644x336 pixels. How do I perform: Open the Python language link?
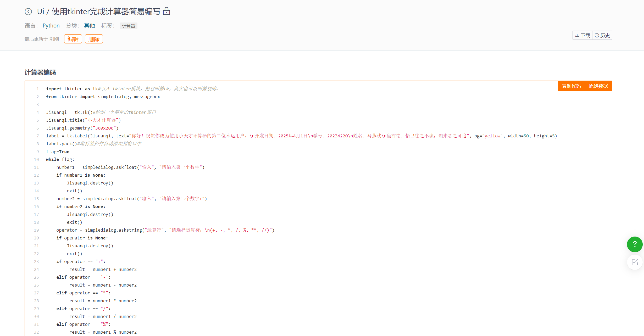tap(51, 26)
